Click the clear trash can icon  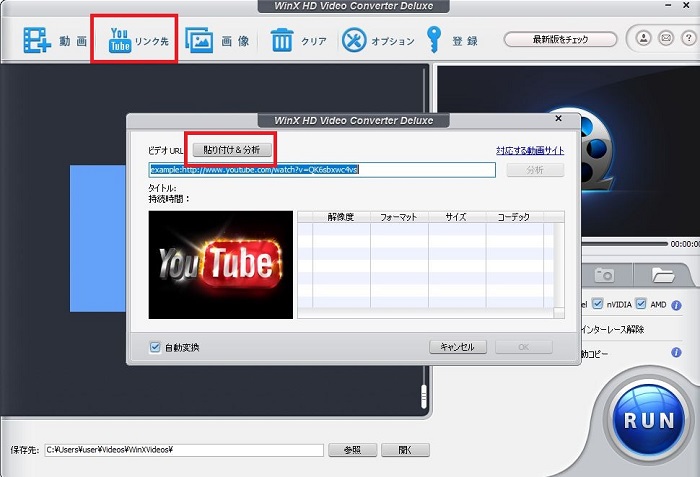pos(282,40)
